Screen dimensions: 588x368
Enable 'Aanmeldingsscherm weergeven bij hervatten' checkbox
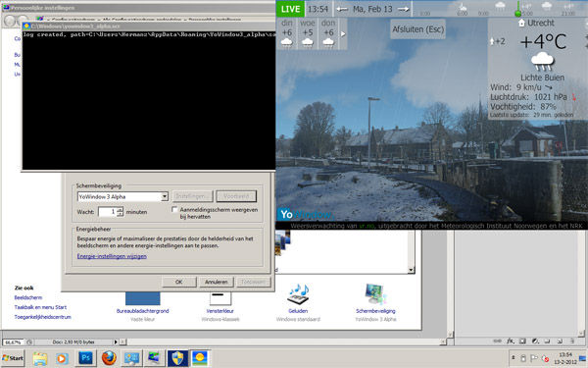174,210
